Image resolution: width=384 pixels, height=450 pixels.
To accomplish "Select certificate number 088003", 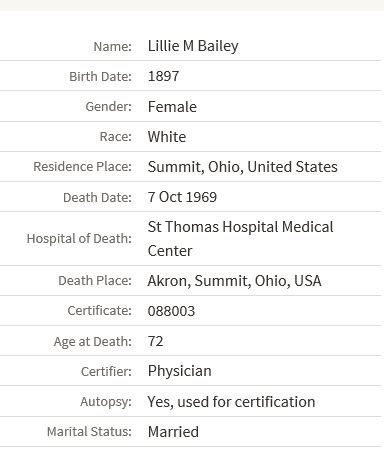I will point(171,311).
